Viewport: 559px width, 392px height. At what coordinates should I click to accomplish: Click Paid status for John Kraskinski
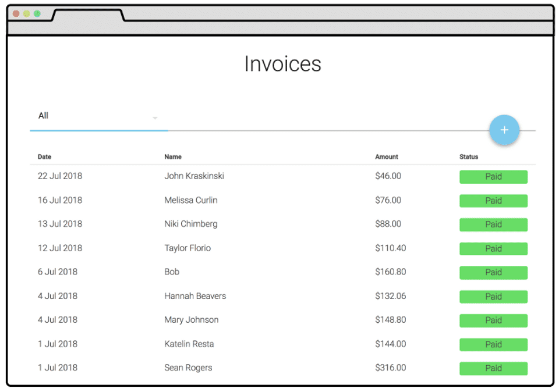click(493, 177)
